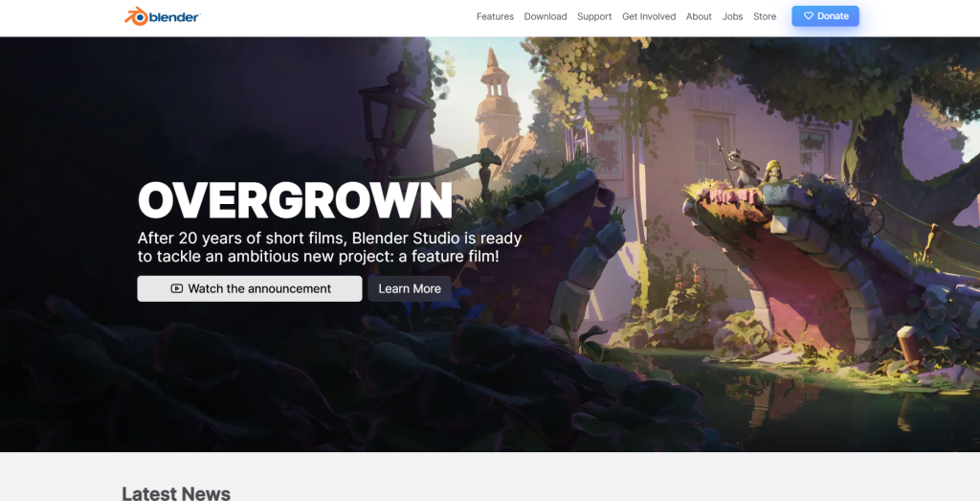980x501 pixels.
Task: Click the Blender logo in the header
Action: (163, 16)
